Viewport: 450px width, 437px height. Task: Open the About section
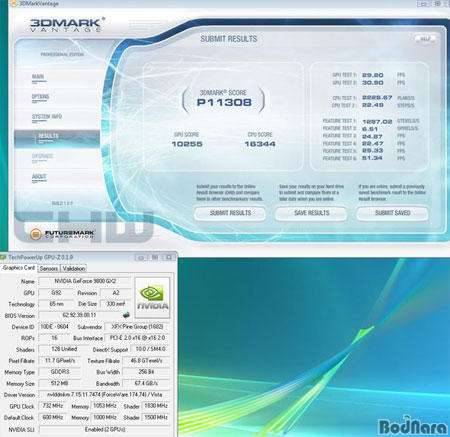(39, 177)
